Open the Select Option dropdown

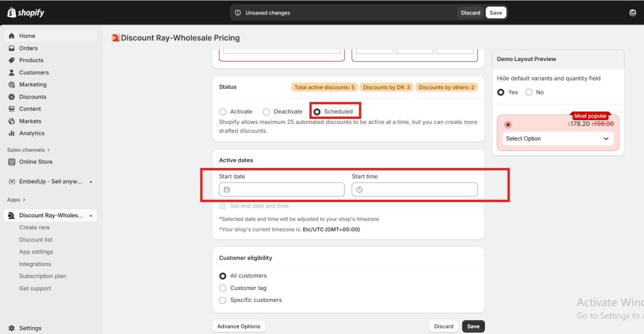click(557, 139)
